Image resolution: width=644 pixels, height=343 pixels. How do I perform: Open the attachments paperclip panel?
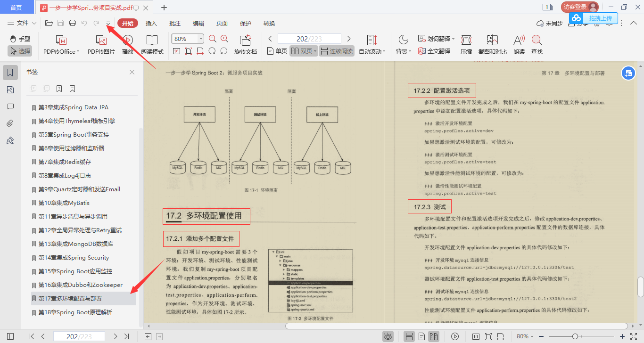pyautogui.click(x=10, y=123)
